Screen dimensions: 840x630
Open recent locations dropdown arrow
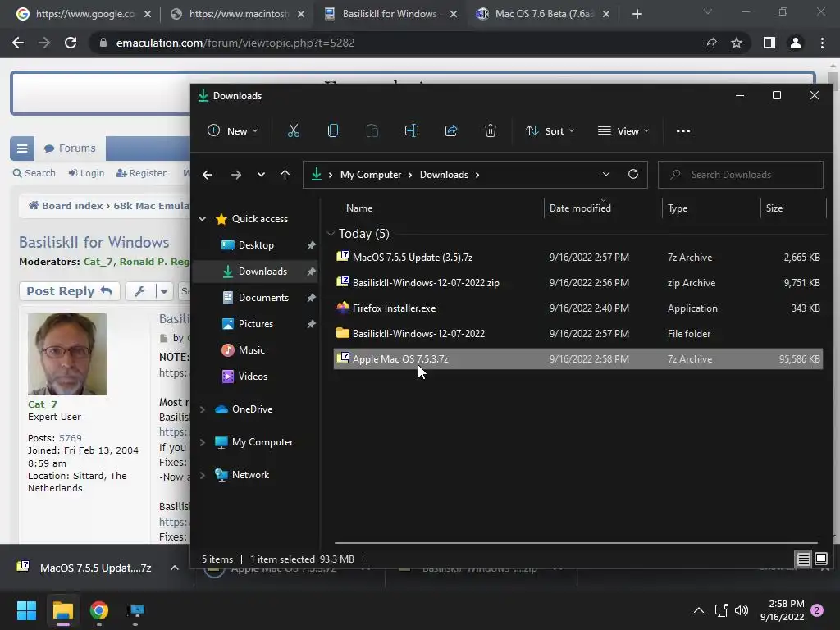261,175
